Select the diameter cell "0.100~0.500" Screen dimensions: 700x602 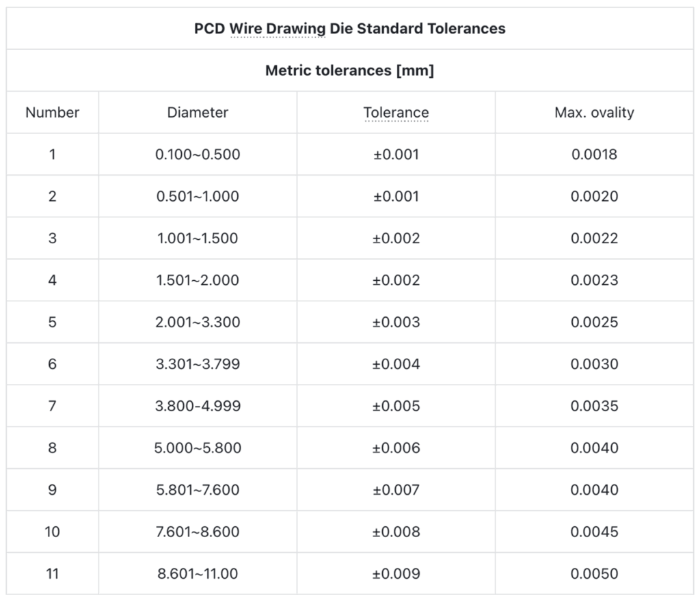(x=198, y=154)
